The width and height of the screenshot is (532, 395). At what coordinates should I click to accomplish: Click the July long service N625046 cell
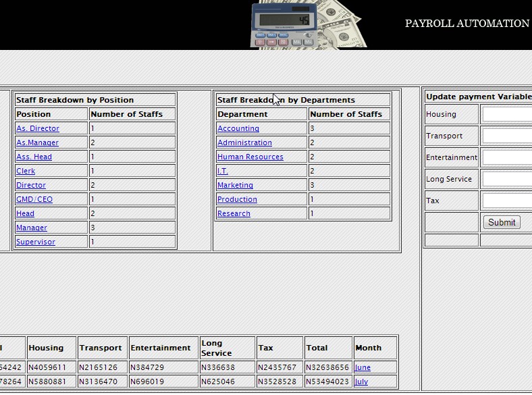click(228, 381)
